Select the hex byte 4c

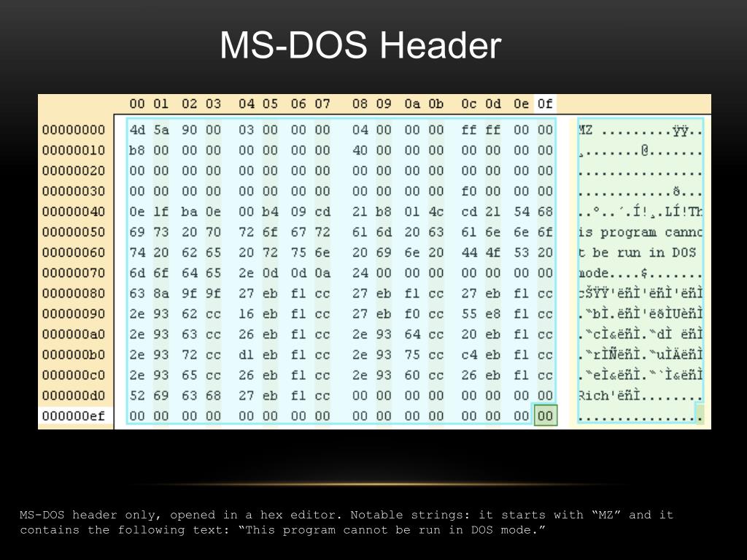click(436, 212)
